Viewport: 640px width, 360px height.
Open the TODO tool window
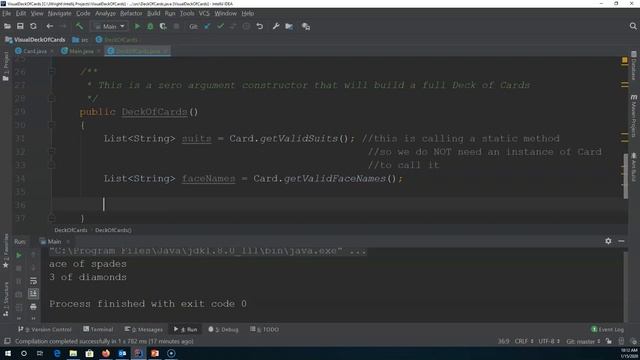(264, 329)
